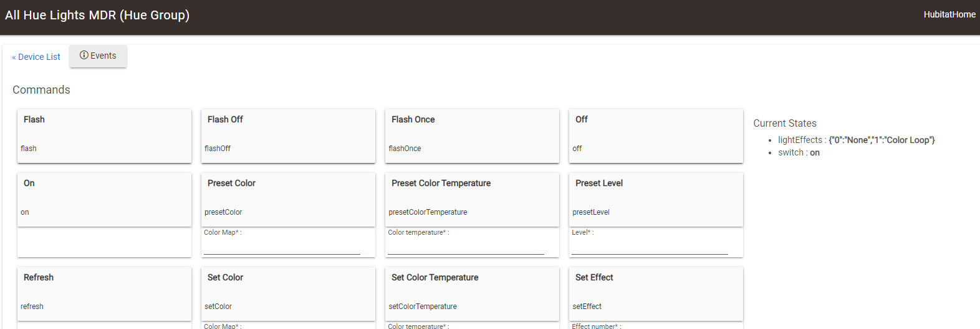This screenshot has height=329, width=980.
Task: Click the Preset Color command button
Action: click(x=288, y=200)
